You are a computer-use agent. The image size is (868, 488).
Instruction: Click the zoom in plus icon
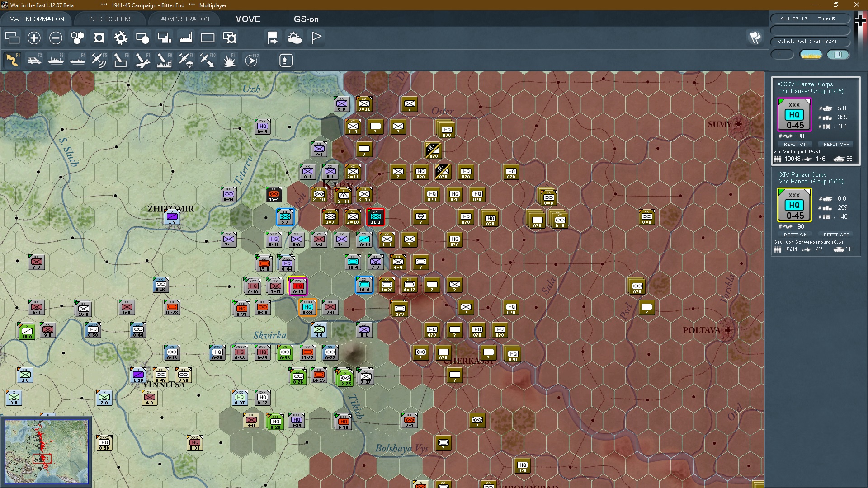click(34, 38)
